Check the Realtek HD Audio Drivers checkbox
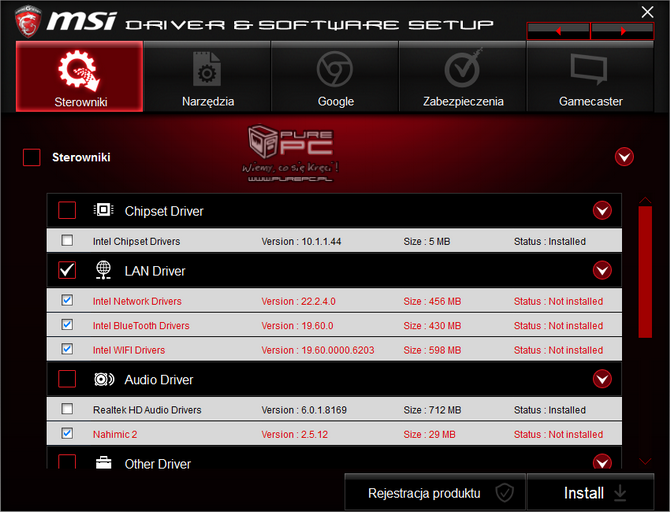 (67, 409)
